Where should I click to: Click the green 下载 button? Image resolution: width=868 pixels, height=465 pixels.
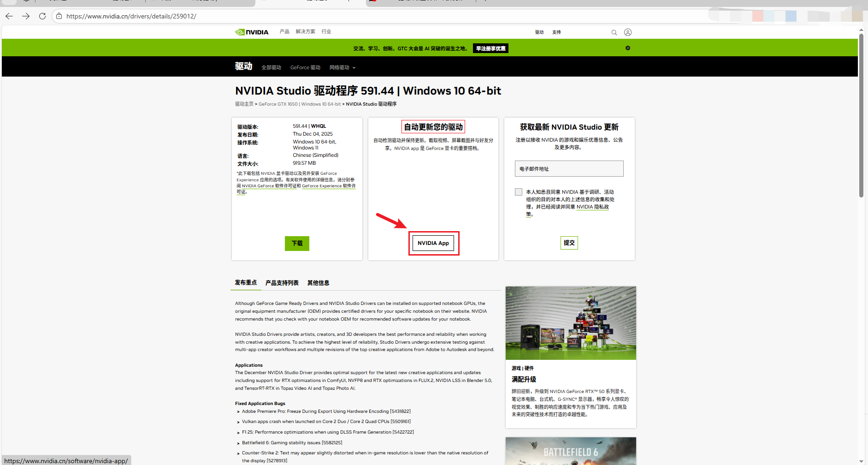click(x=297, y=243)
